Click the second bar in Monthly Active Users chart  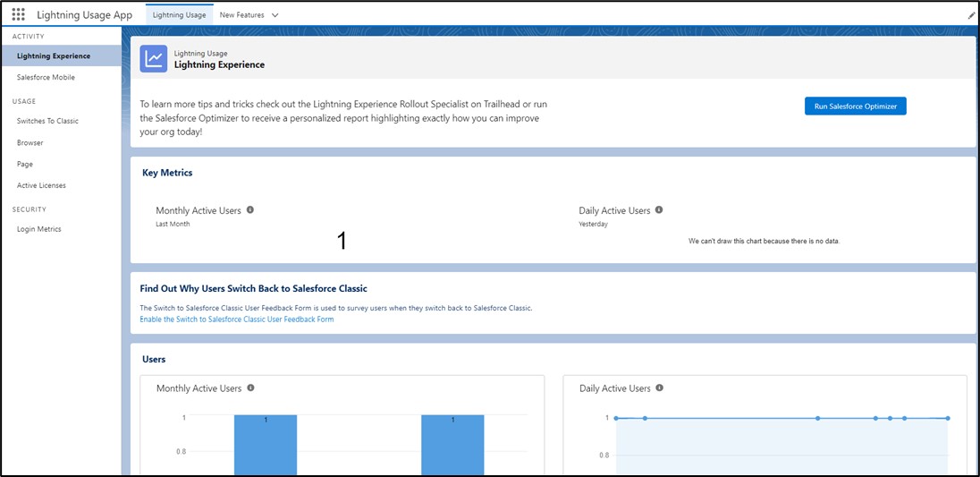pyautogui.click(x=452, y=445)
